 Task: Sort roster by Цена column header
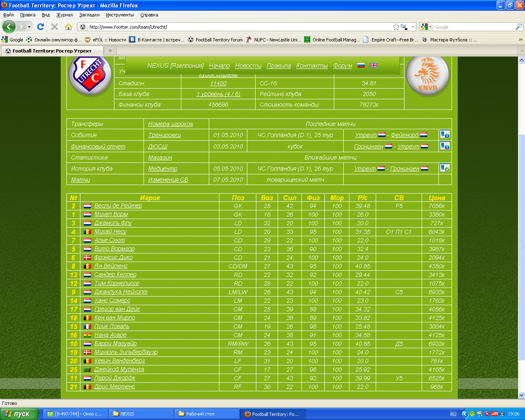pos(437,198)
